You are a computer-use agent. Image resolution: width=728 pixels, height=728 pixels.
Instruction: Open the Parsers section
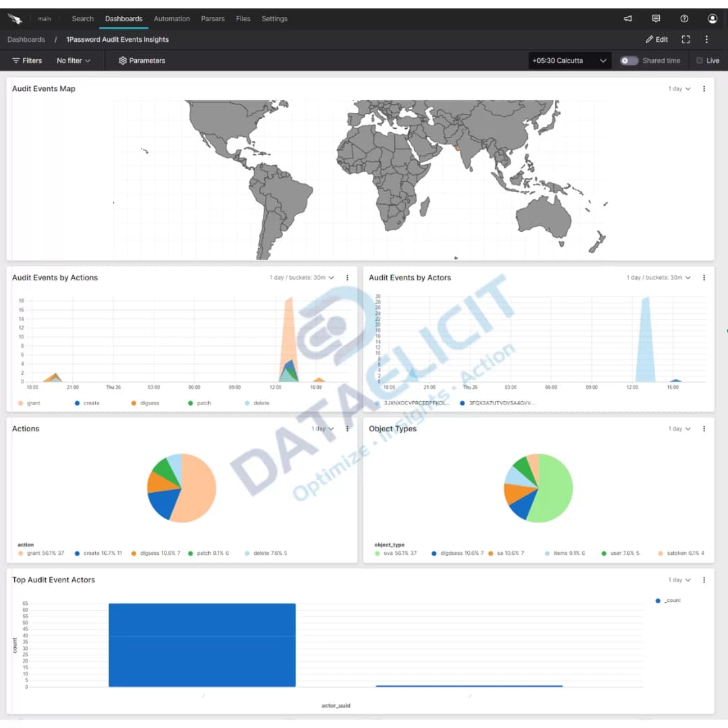[212, 19]
